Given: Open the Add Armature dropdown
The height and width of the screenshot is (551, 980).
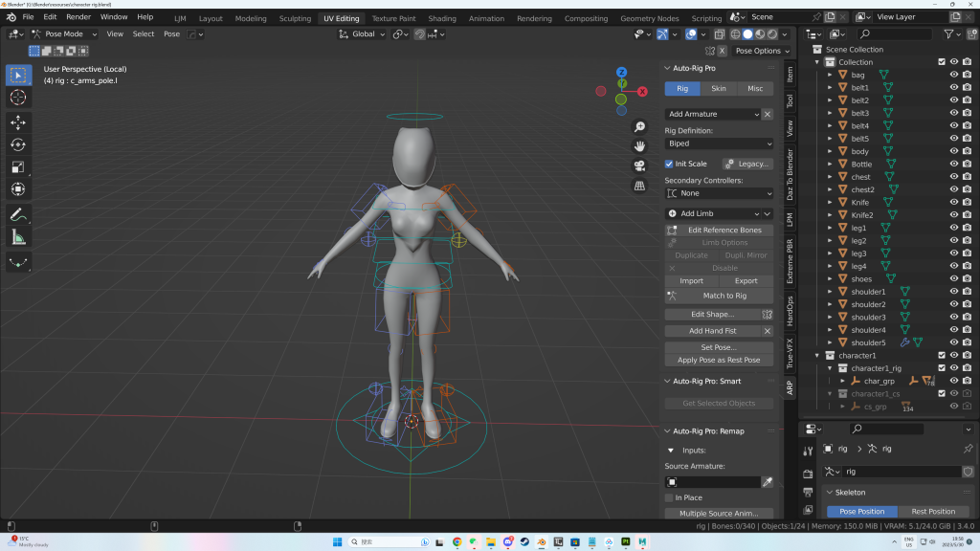Looking at the screenshot, I should click(712, 115).
